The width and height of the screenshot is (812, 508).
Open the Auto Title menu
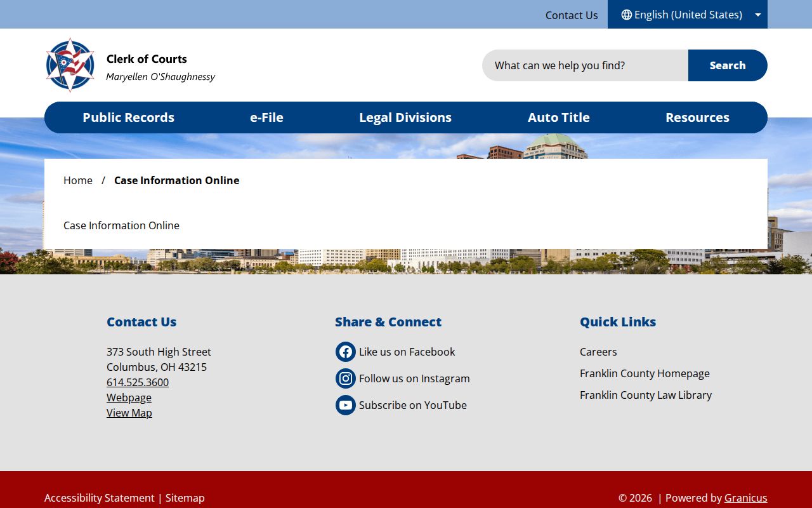559,117
